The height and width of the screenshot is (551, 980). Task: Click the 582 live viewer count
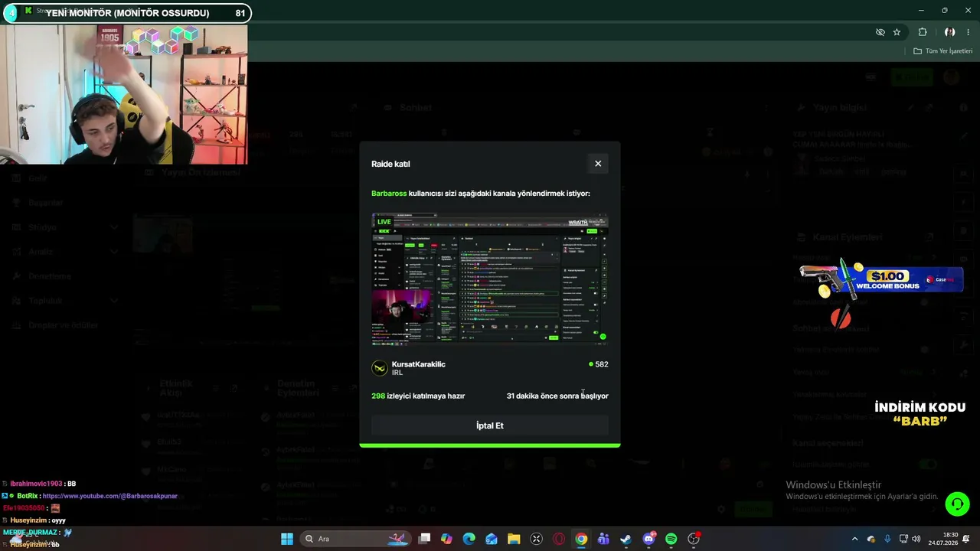tap(599, 364)
